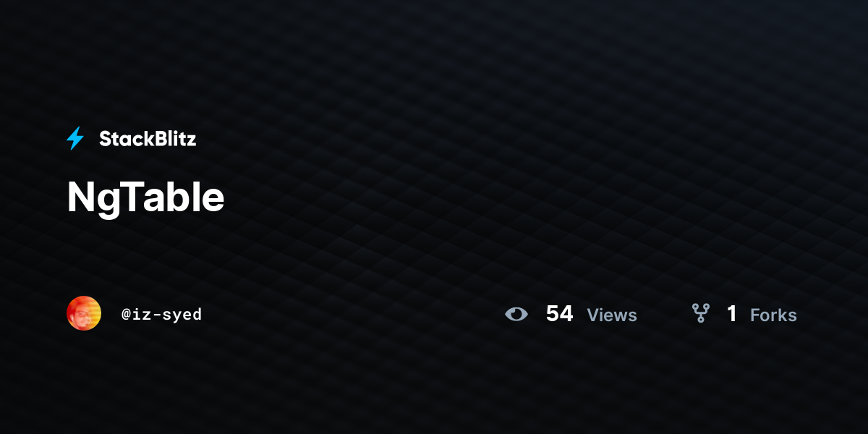Click the Views label
This screenshot has height=434, width=868.
pos(612,315)
